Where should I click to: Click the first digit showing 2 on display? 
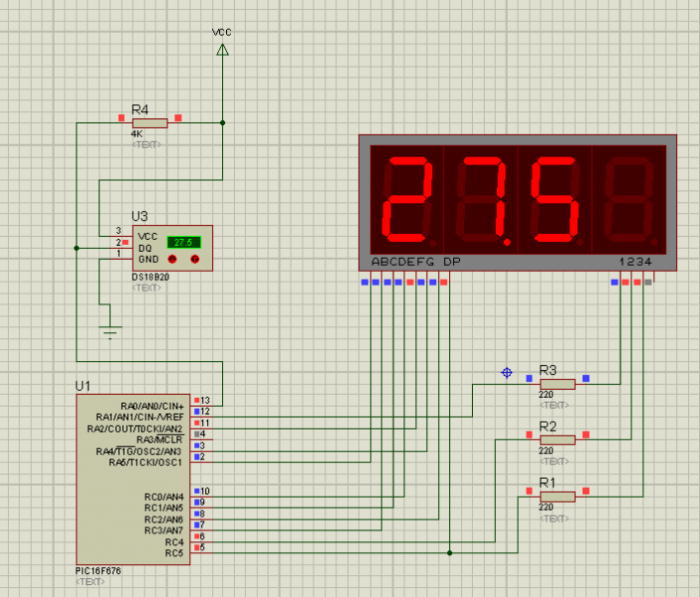pos(406,203)
